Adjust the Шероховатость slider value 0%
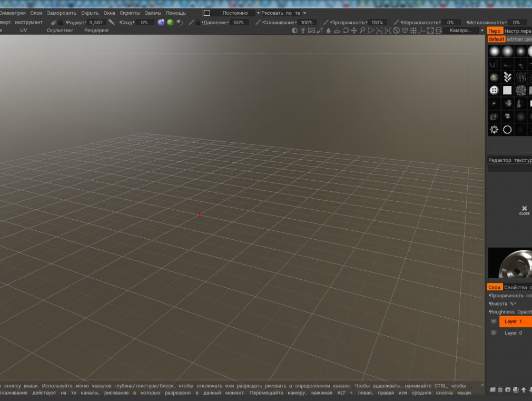 [x=450, y=23]
